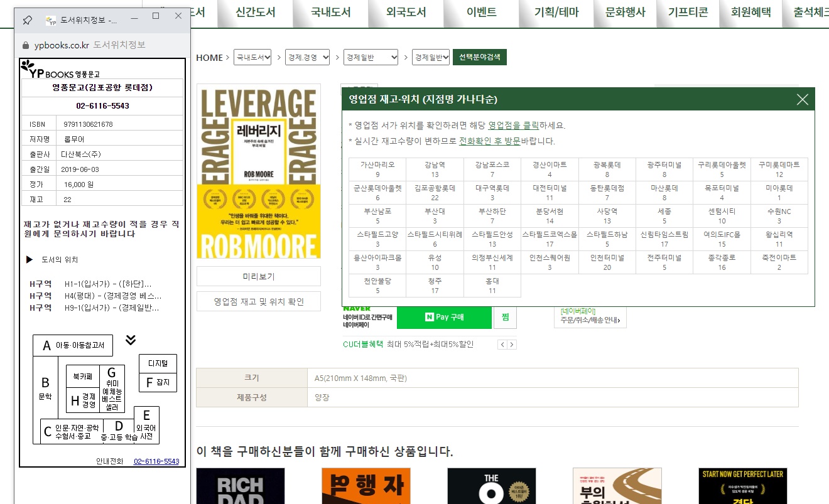The height and width of the screenshot is (504, 829).
Task: Click the YP favicon on the popup tab
Action: [51, 21]
